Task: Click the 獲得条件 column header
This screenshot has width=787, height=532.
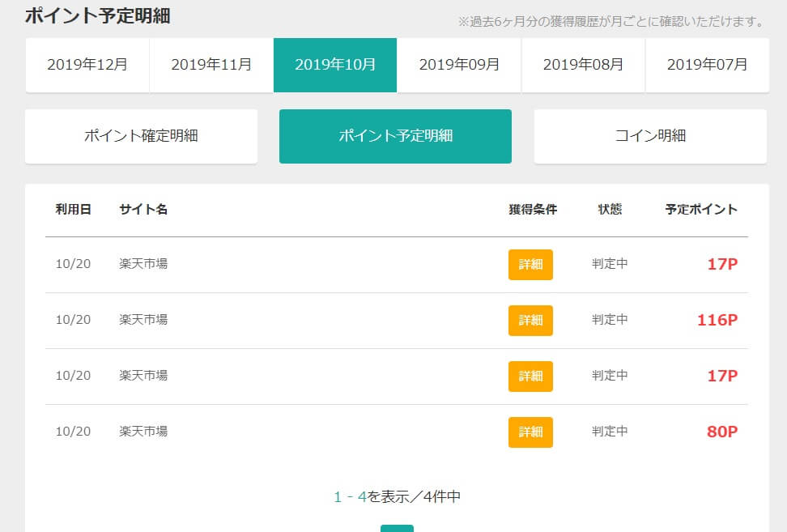Action: [533, 209]
